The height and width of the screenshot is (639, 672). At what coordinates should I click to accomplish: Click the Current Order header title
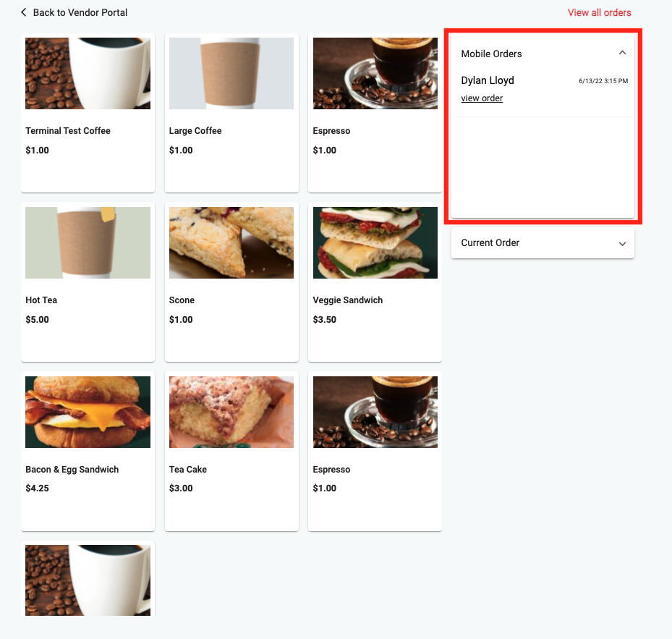(x=490, y=242)
